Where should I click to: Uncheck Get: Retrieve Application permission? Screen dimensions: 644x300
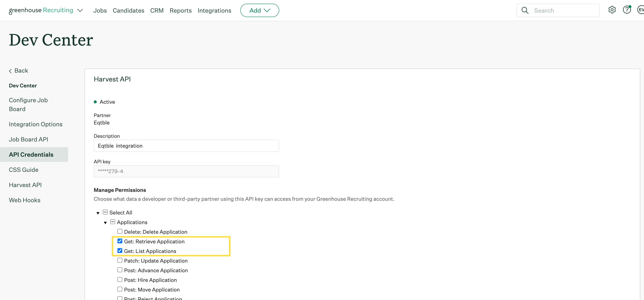click(120, 241)
